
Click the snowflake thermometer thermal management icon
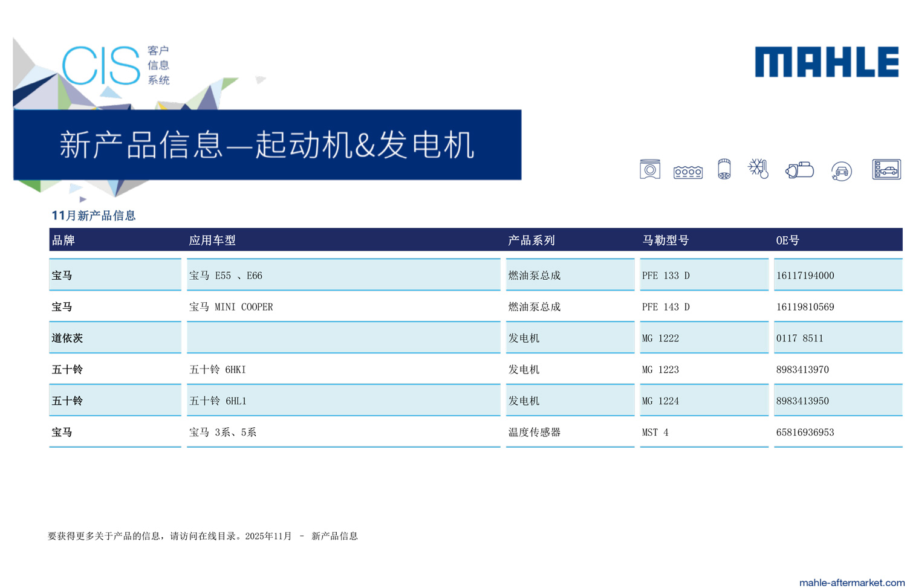758,169
